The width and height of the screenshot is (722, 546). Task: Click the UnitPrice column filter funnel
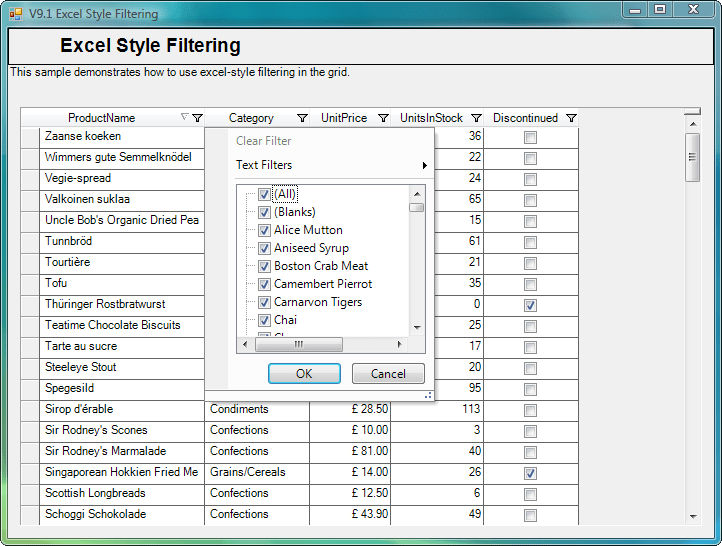383,118
